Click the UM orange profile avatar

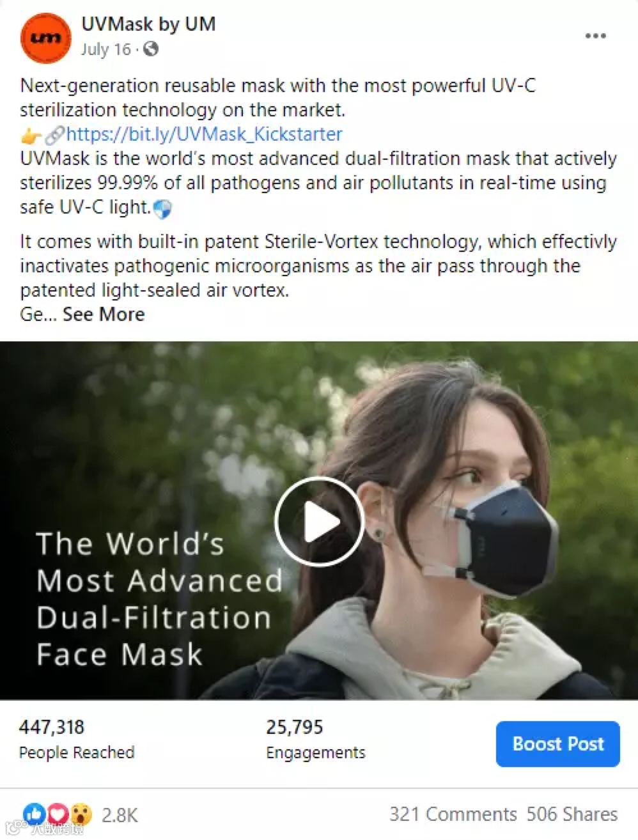click(45, 38)
